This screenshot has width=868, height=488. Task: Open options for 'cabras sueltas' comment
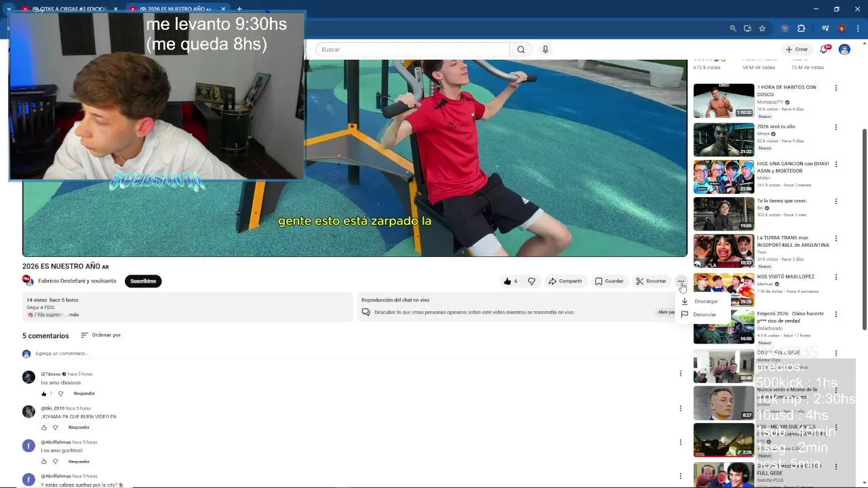[x=680, y=476]
